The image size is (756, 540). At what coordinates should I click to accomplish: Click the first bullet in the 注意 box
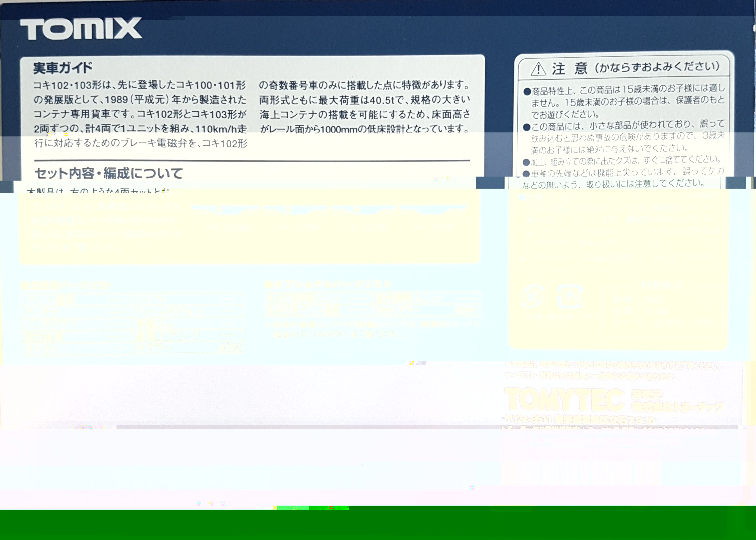coord(527,92)
